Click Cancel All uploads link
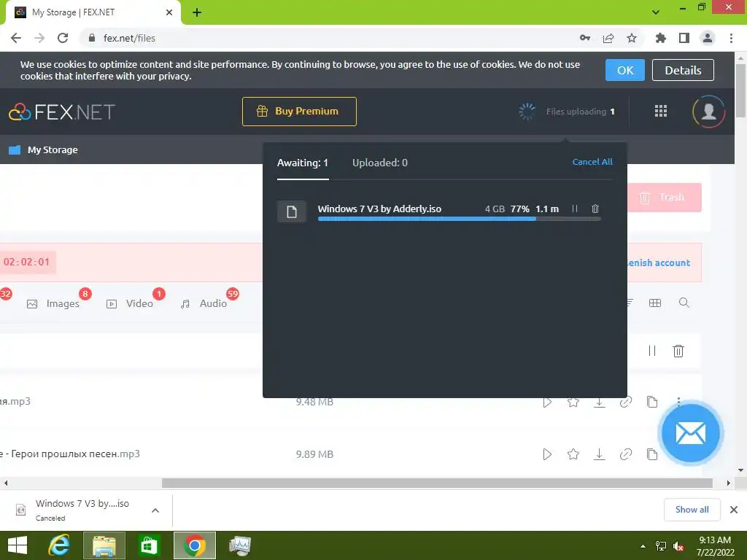The width and height of the screenshot is (747, 560). tap(592, 162)
